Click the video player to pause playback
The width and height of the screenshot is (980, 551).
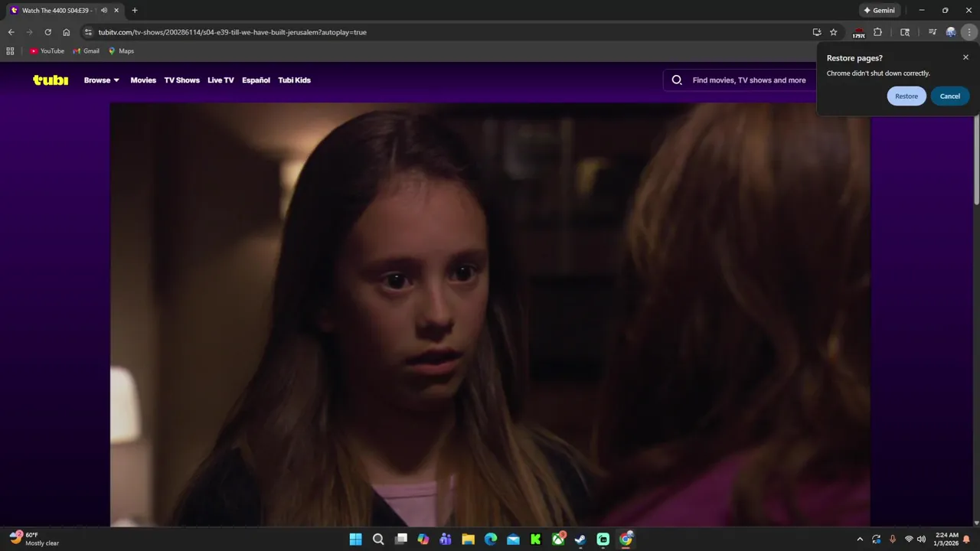click(x=490, y=315)
